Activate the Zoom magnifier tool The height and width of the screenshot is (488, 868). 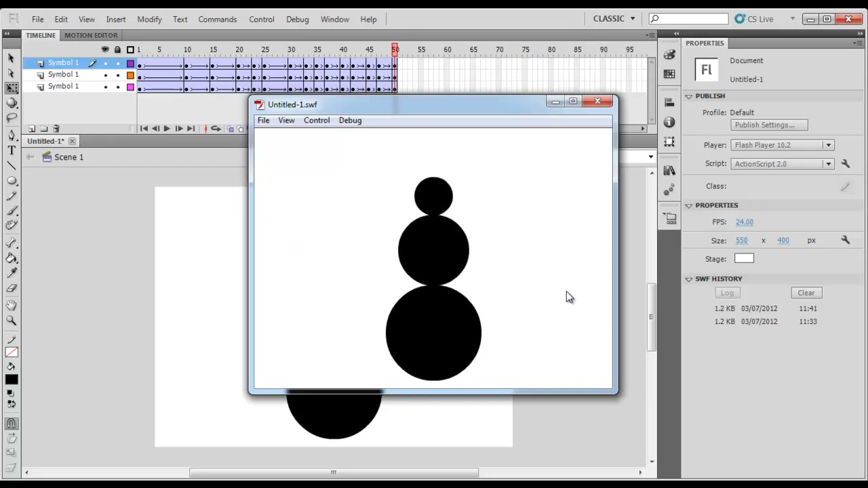point(12,320)
